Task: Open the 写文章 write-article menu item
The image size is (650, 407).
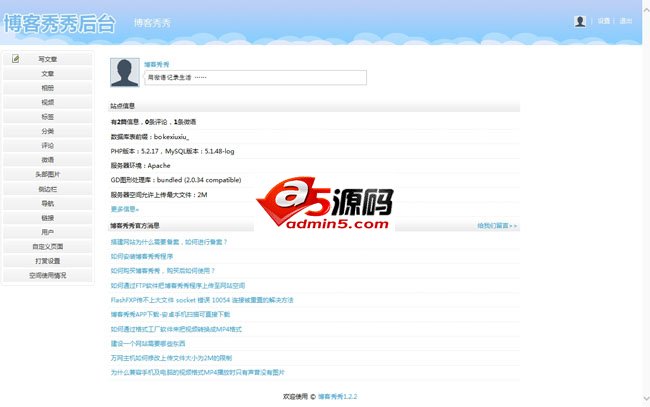Action: coord(48,59)
